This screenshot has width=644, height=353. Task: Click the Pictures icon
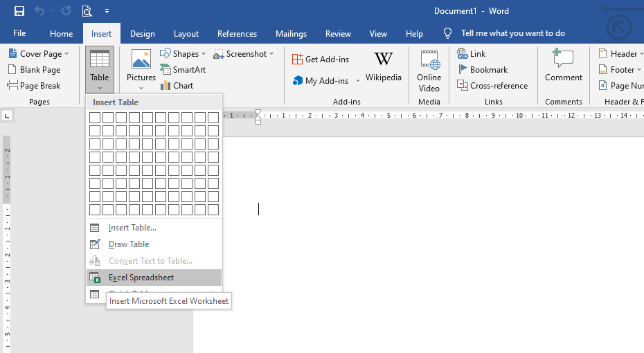141,60
